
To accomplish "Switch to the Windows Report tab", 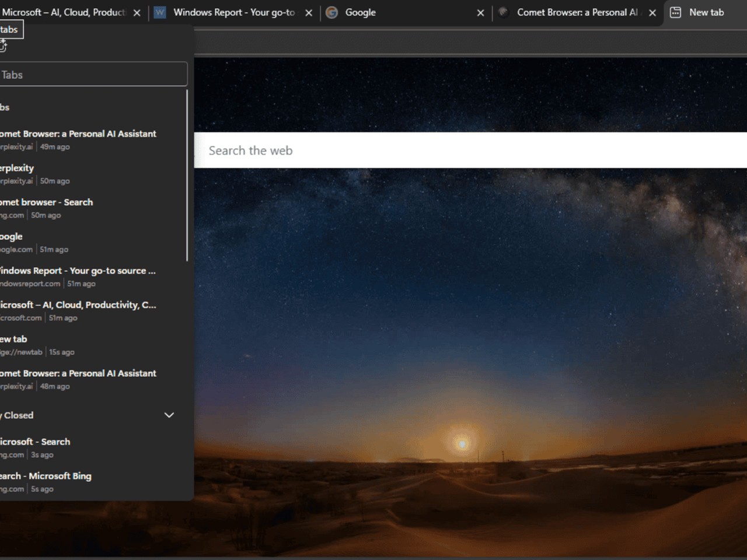I will click(x=233, y=13).
